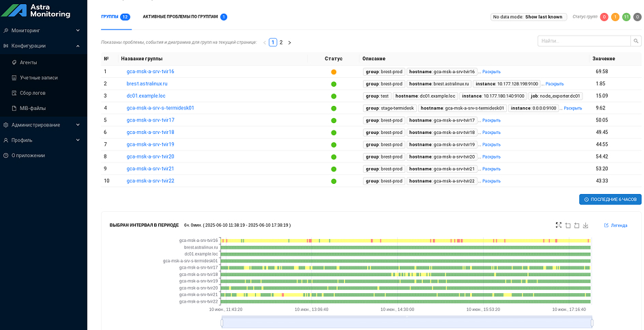
Task: Expand description for brest.astralinux.ru with Раскрыть
Action: 555,84
